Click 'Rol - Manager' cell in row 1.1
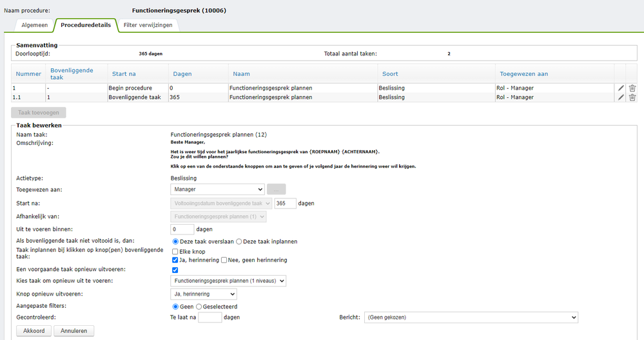 [x=554, y=97]
